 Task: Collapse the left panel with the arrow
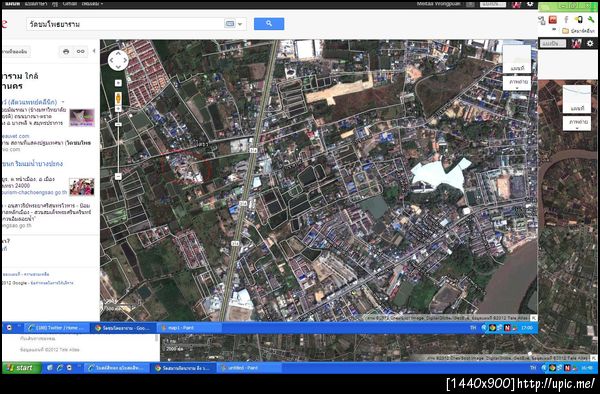pos(94,51)
